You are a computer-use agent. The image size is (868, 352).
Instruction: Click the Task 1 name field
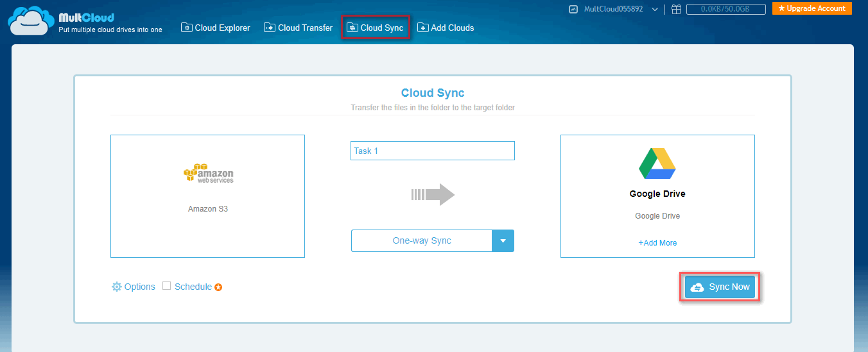tap(433, 151)
